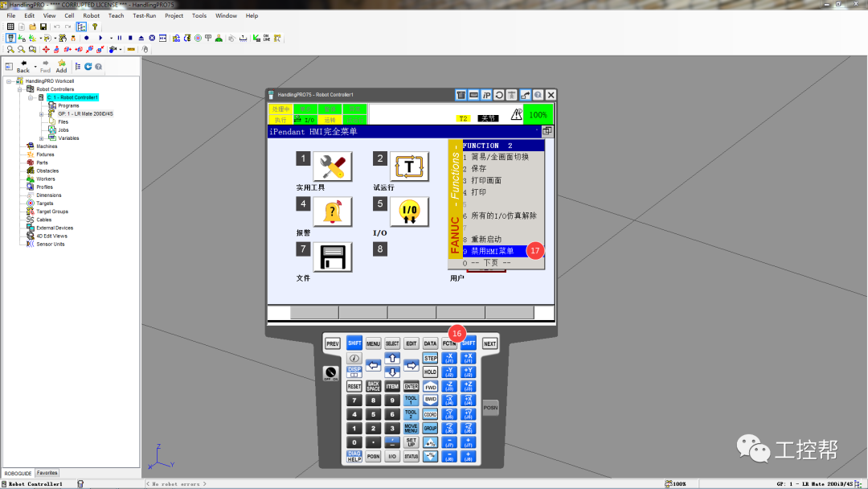Click the keyboard icon in pendant title bar
Image resolution: width=868 pixels, height=489 pixels.
(474, 95)
